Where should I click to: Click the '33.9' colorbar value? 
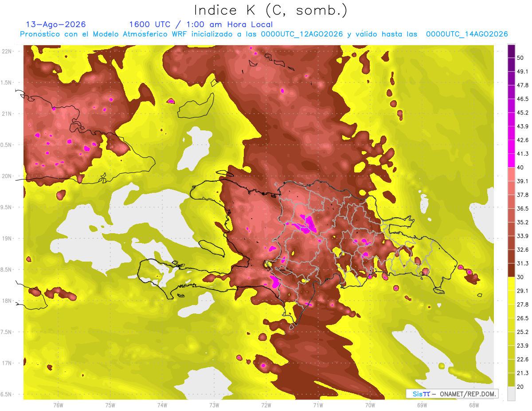pyautogui.click(x=522, y=236)
